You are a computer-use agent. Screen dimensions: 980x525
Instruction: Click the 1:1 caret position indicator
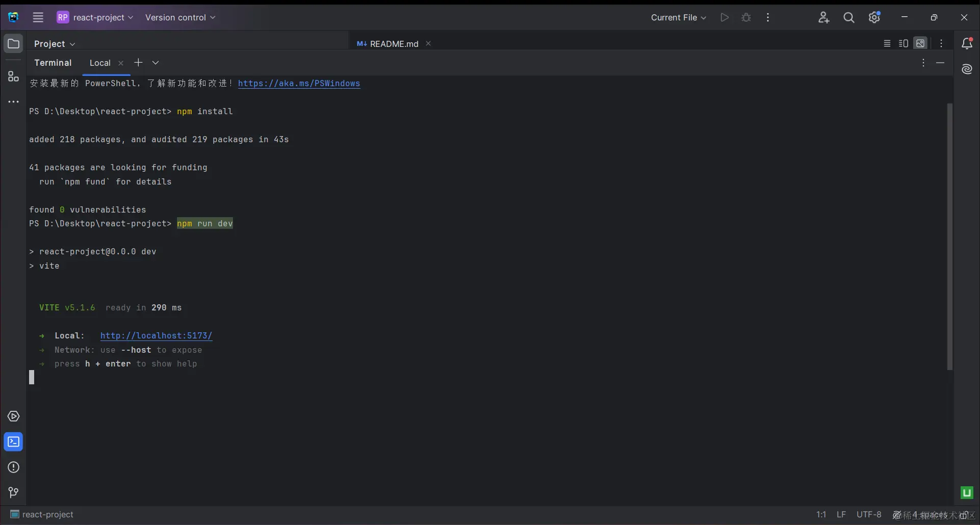(x=821, y=515)
